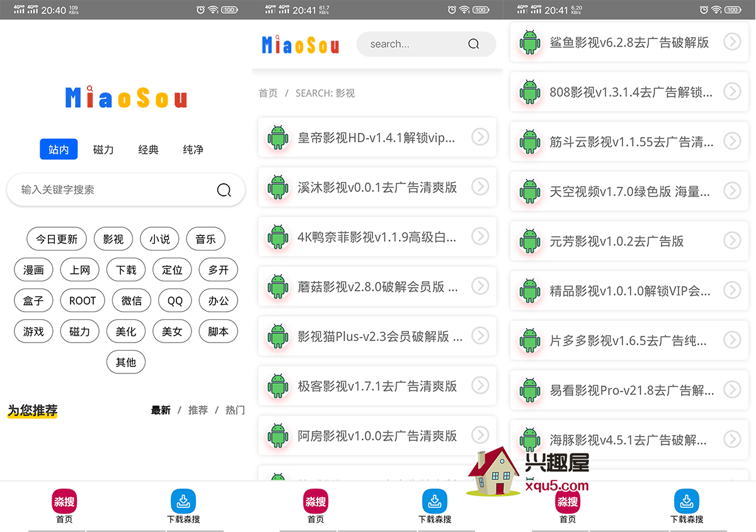
Task: Pick the 上网 category tag
Action: (80, 270)
